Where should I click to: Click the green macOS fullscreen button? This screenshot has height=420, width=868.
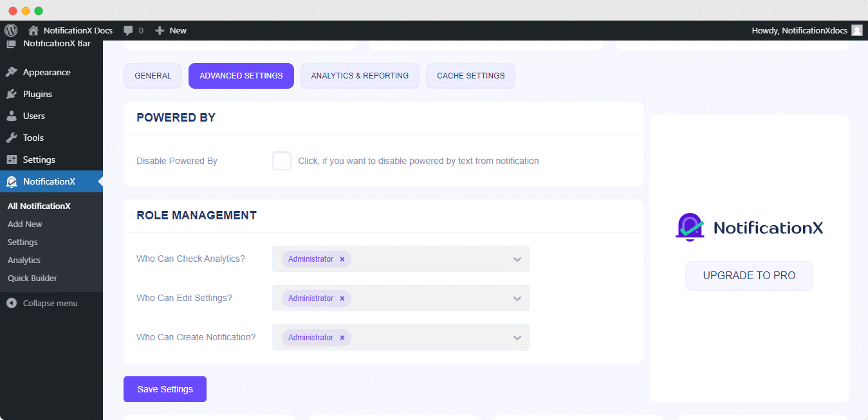point(39,11)
